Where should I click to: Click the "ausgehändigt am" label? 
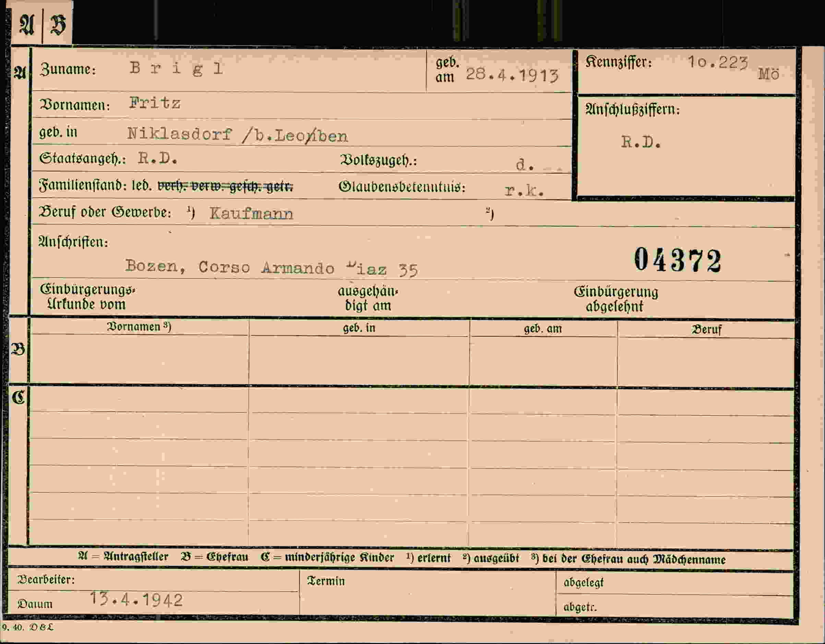click(368, 298)
